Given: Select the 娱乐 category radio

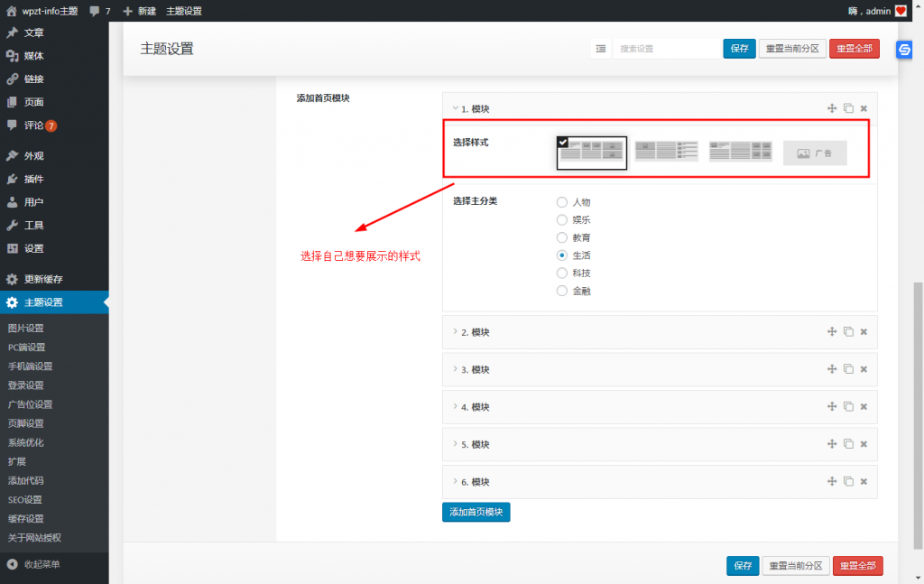Looking at the screenshot, I should point(561,220).
